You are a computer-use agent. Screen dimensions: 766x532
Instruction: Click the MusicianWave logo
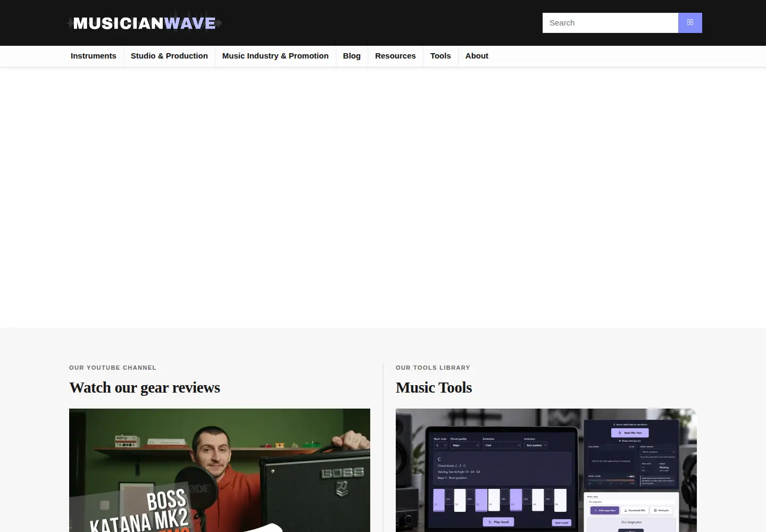(144, 23)
